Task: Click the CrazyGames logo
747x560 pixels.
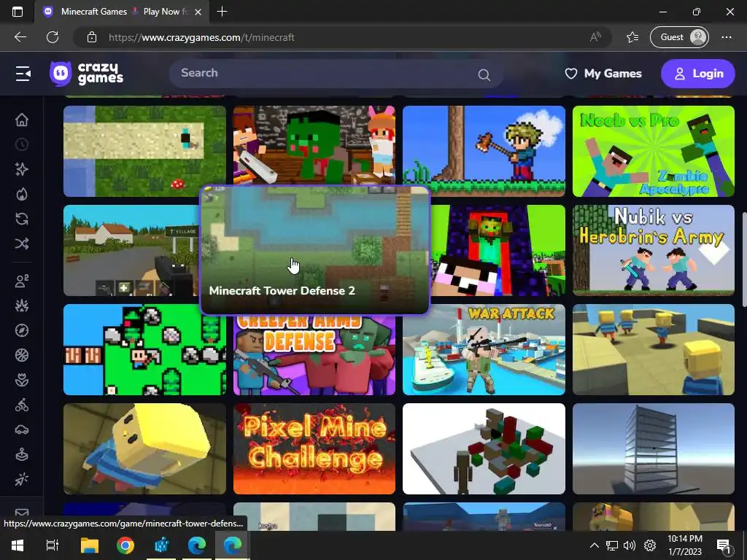Action: (x=86, y=74)
